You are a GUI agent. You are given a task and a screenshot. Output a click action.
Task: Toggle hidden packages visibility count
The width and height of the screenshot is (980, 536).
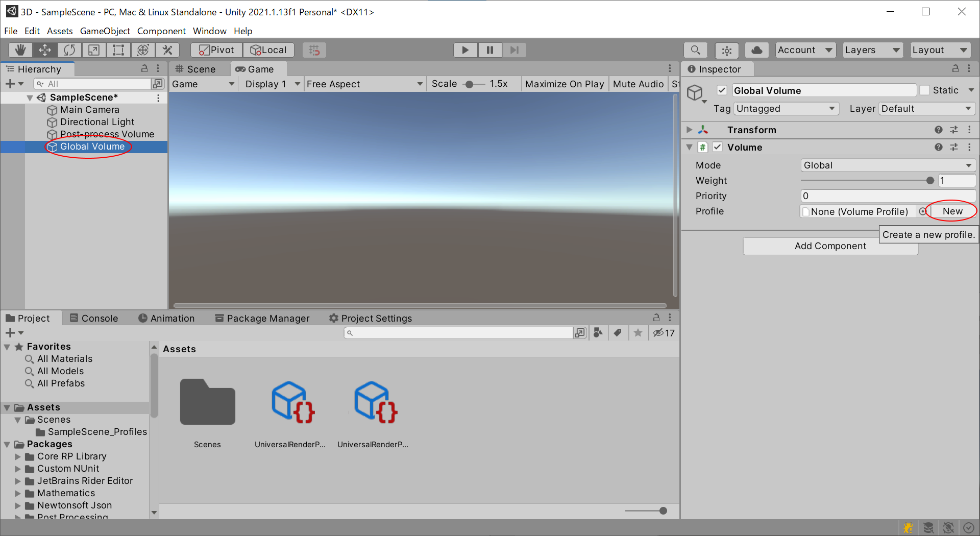tap(664, 333)
